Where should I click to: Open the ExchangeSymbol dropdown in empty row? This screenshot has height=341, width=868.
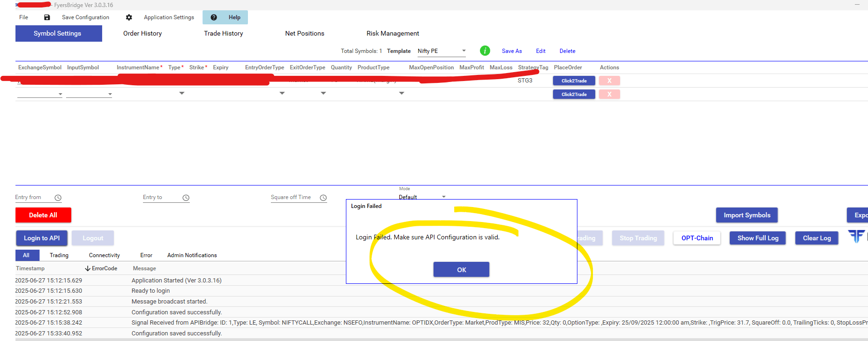[60, 94]
